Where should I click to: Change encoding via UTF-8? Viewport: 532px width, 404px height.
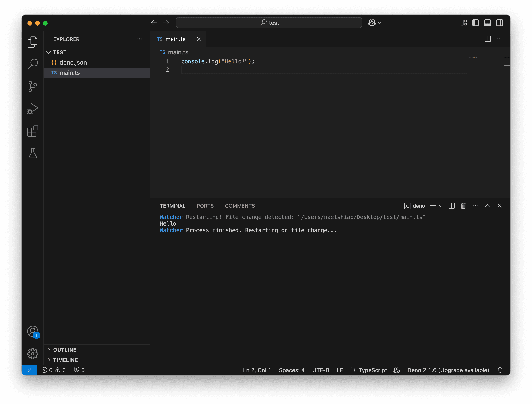[x=321, y=370]
